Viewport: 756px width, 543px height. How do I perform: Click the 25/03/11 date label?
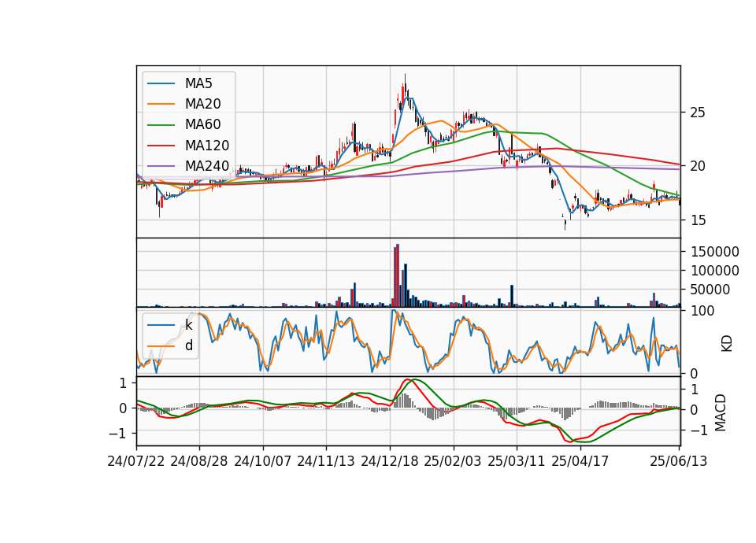point(517,461)
